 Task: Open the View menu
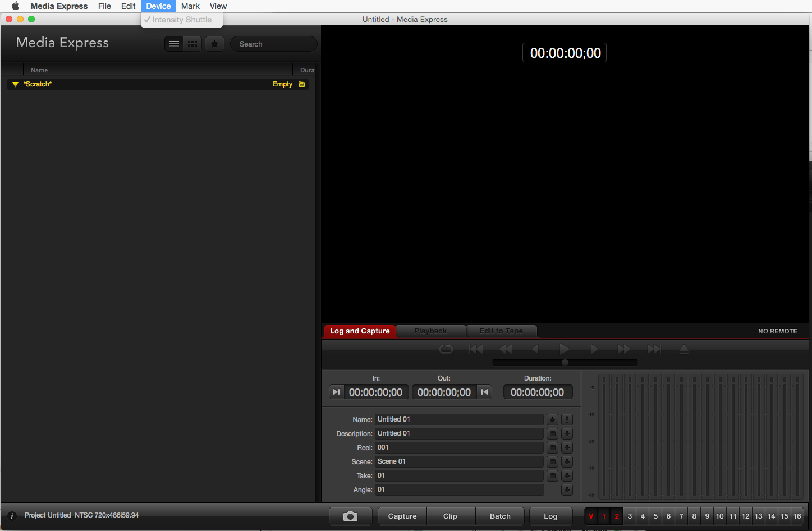point(218,6)
